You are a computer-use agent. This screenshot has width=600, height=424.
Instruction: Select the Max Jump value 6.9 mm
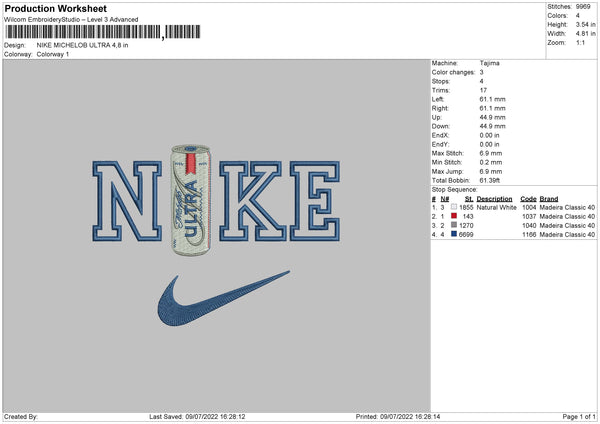[x=491, y=172]
